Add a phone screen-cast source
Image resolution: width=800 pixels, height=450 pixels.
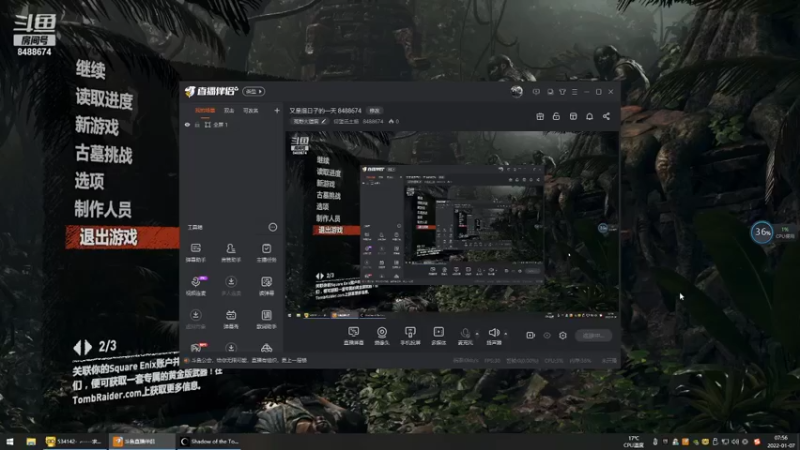click(x=410, y=336)
